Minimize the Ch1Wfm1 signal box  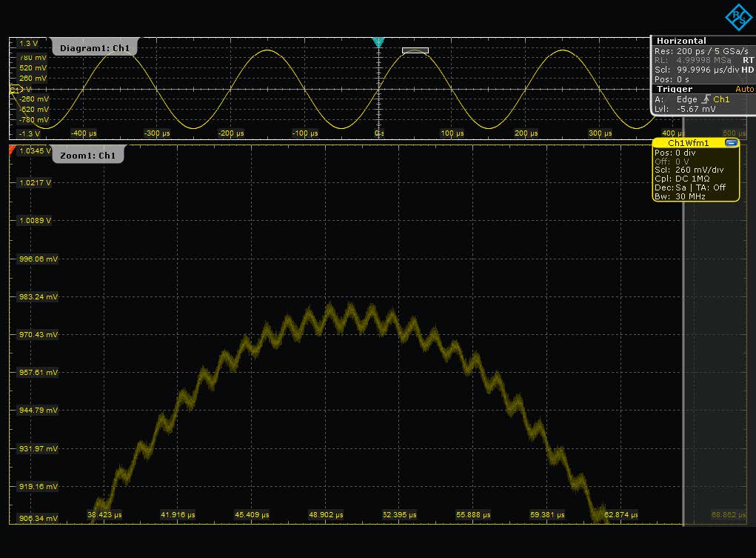pyautogui.click(x=732, y=143)
